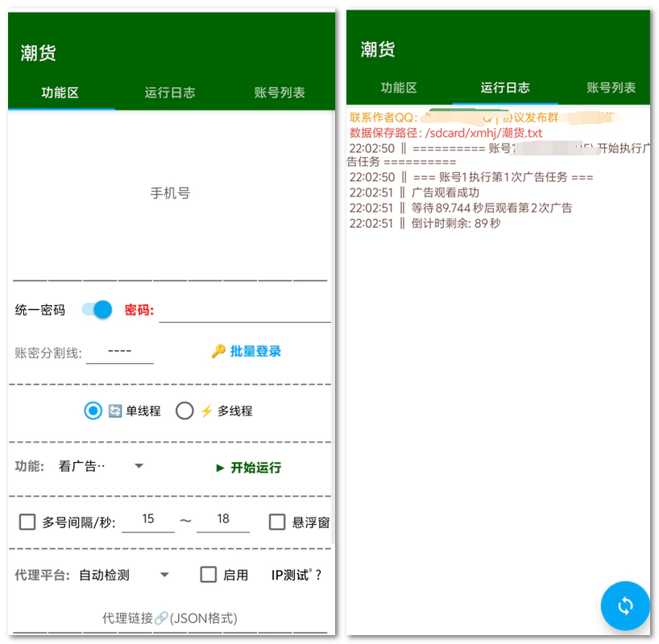The width and height of the screenshot is (659, 644).
Task: Go to 功能区 tab on right screen
Action: [399, 89]
